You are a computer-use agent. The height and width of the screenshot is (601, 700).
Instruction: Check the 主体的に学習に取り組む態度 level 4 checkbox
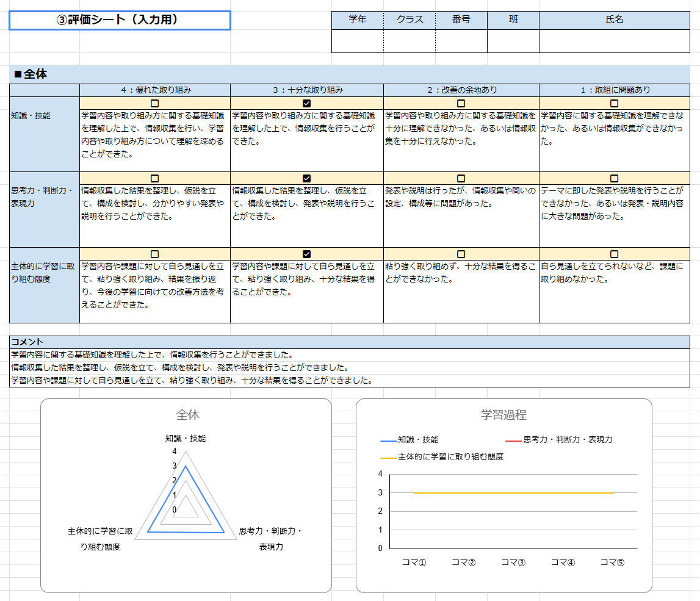[155, 254]
